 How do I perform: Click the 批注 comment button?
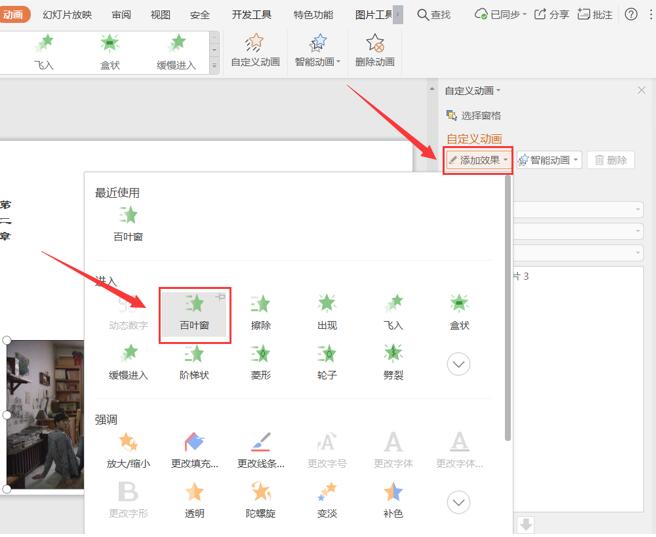(595, 15)
